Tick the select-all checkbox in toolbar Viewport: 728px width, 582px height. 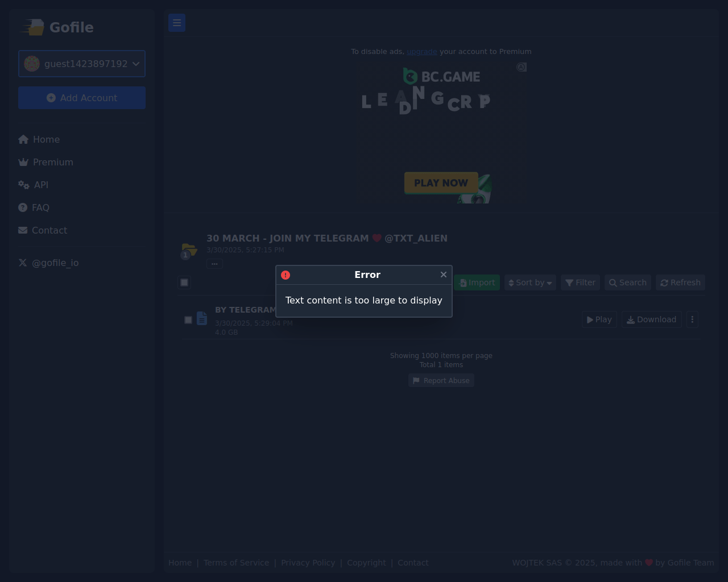[184, 282]
